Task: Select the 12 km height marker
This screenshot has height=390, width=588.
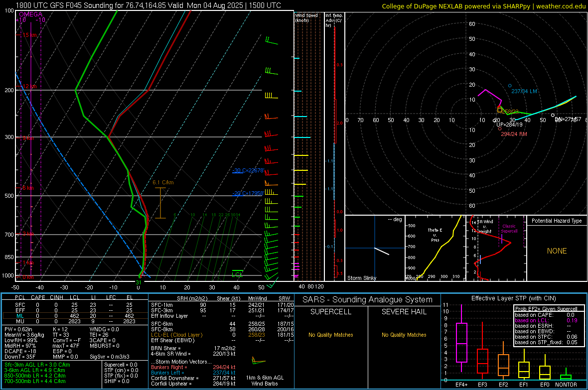Action: click(29, 86)
